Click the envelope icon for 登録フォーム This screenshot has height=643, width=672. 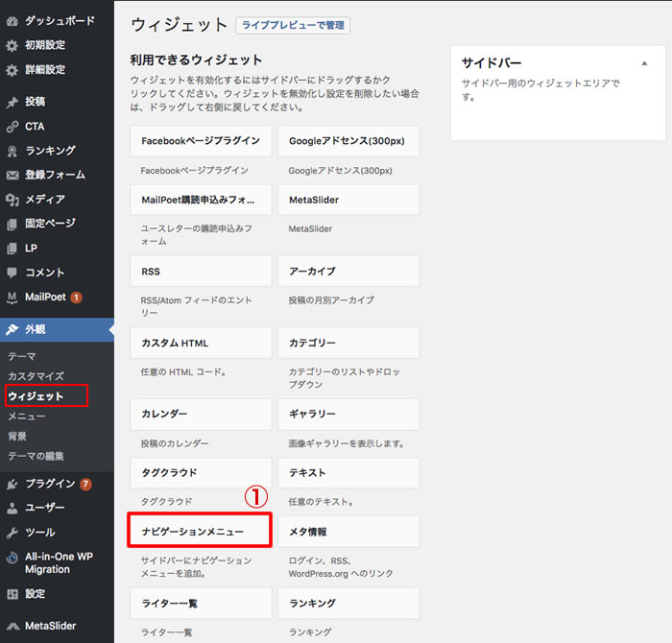12,176
